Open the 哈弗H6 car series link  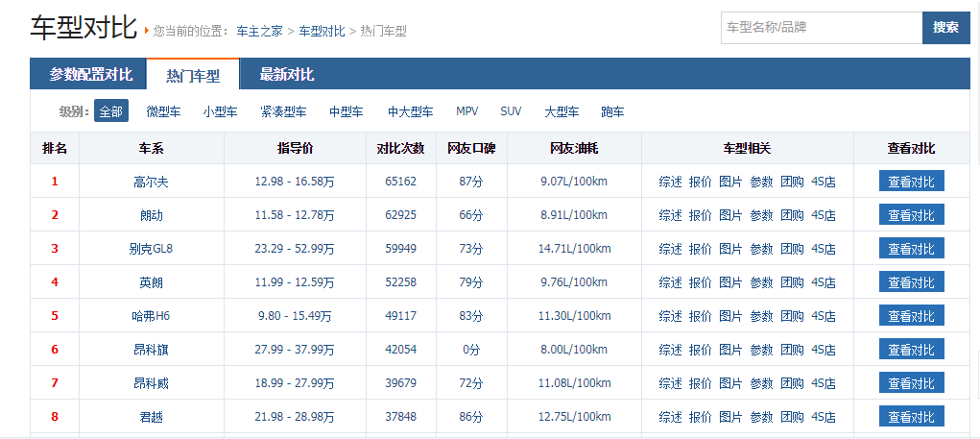pos(151,316)
